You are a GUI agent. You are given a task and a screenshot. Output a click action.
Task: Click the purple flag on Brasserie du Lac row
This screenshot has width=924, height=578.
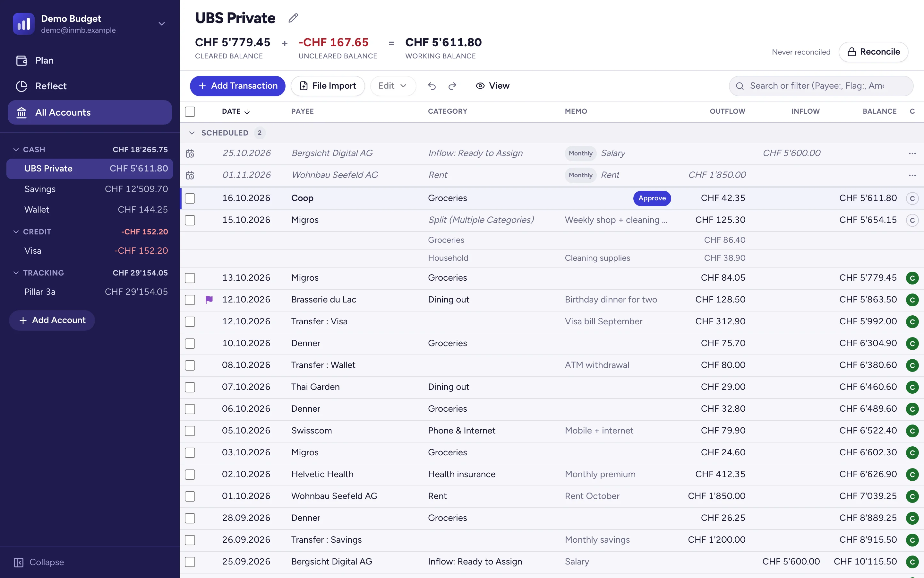[209, 300]
